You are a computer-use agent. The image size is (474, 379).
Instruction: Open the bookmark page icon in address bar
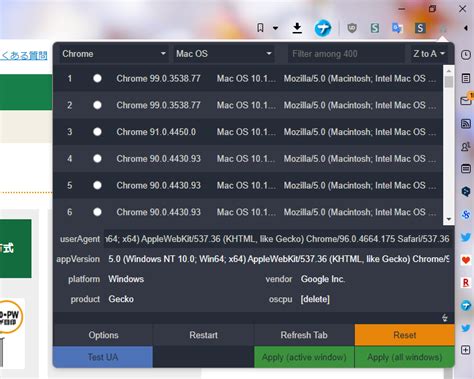260,28
